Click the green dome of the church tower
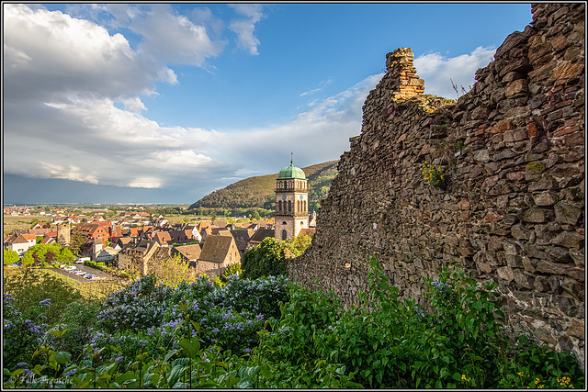Image resolution: width=588 pixels, height=392 pixels. coord(291,172)
